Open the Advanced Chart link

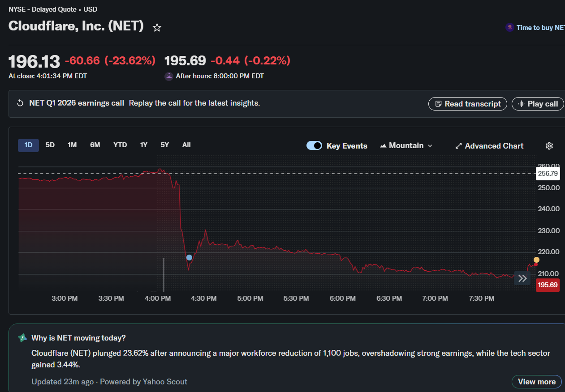(489, 146)
